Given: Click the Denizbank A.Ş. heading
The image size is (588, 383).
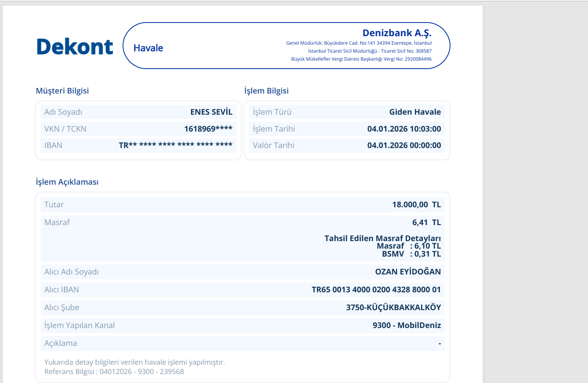Looking at the screenshot, I should coord(397,33).
